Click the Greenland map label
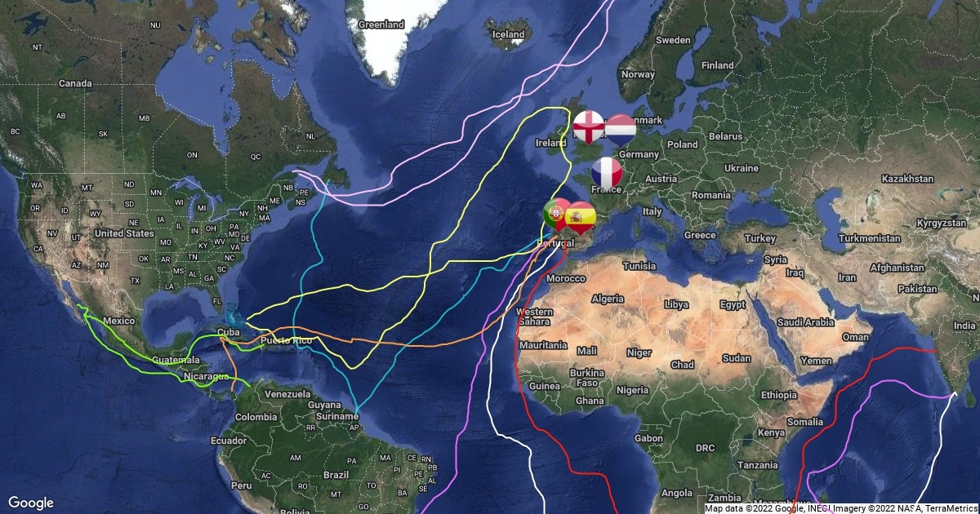The width and height of the screenshot is (980, 514). 382,24
